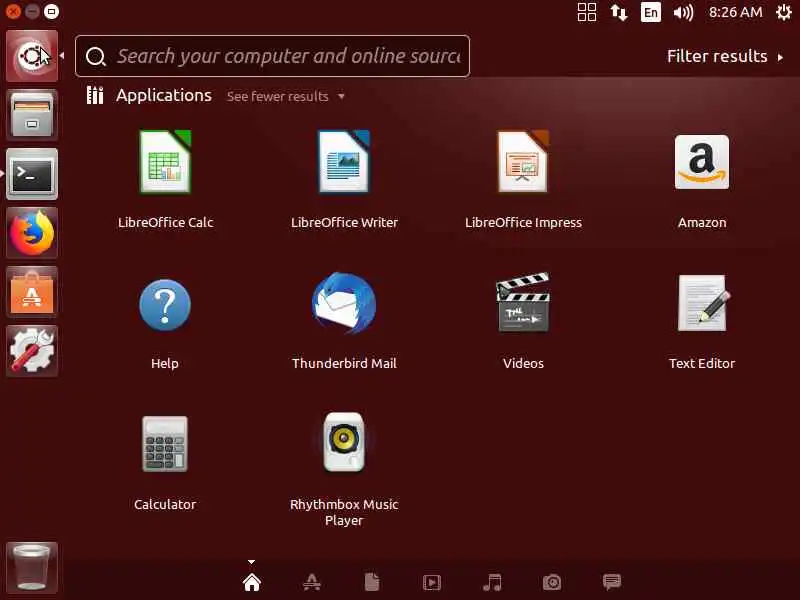Open the Videos player app
Image resolution: width=800 pixels, height=600 pixels.
point(523,303)
